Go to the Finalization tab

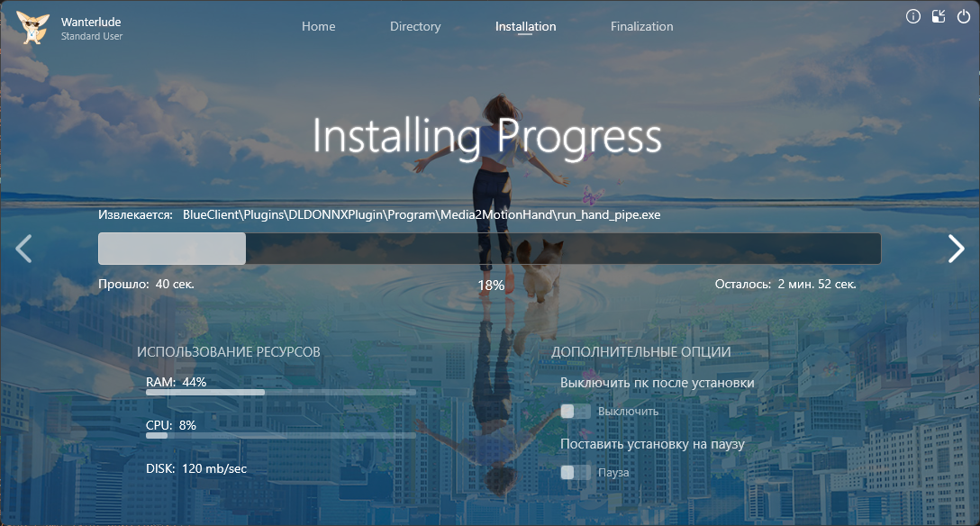641,26
